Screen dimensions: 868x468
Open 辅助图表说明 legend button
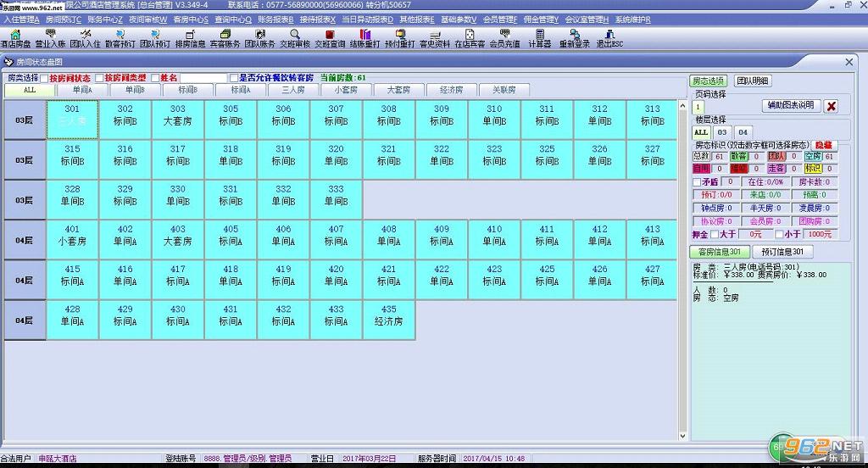791,105
